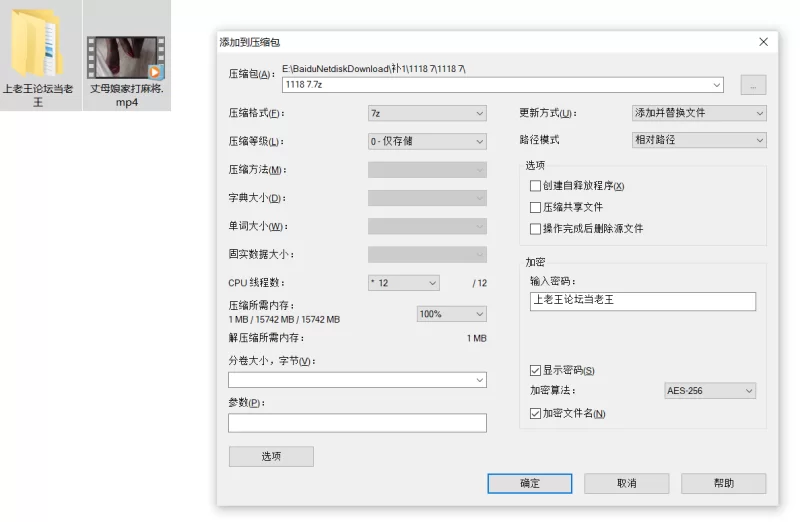Expand the path mode dropdown
This screenshot has width=800, height=522.
pos(699,140)
